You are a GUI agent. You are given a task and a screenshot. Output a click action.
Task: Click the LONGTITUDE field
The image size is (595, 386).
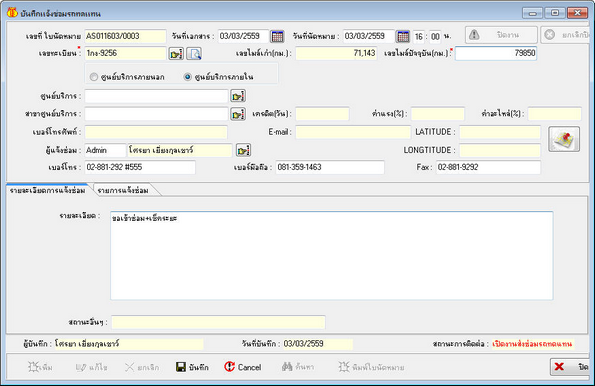click(500, 150)
